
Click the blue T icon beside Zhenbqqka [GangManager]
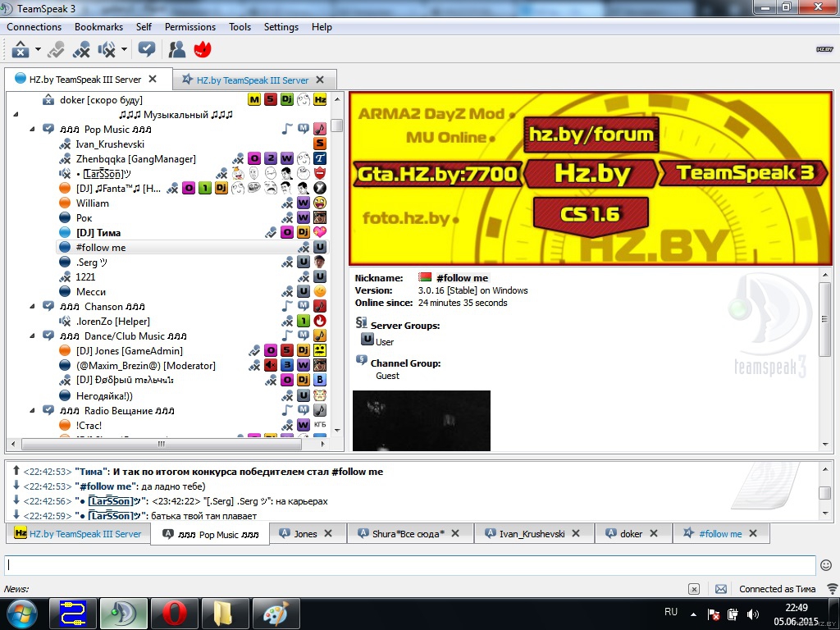(x=320, y=158)
